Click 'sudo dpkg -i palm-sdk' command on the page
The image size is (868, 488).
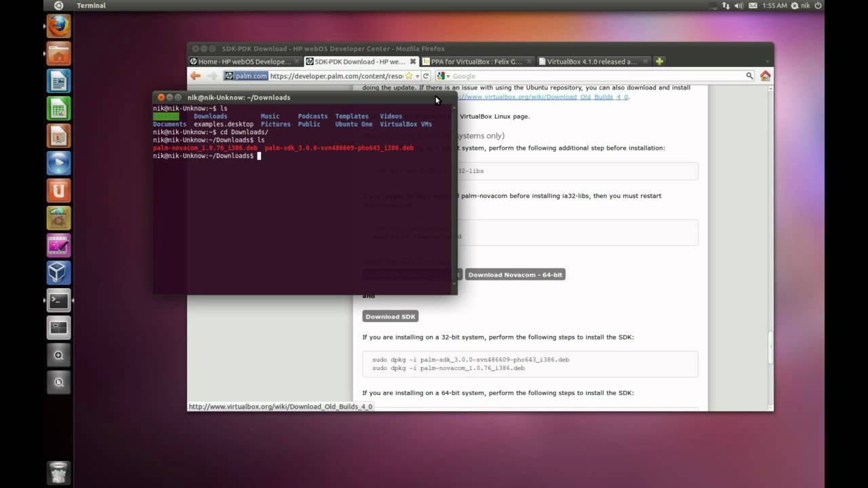471,360
